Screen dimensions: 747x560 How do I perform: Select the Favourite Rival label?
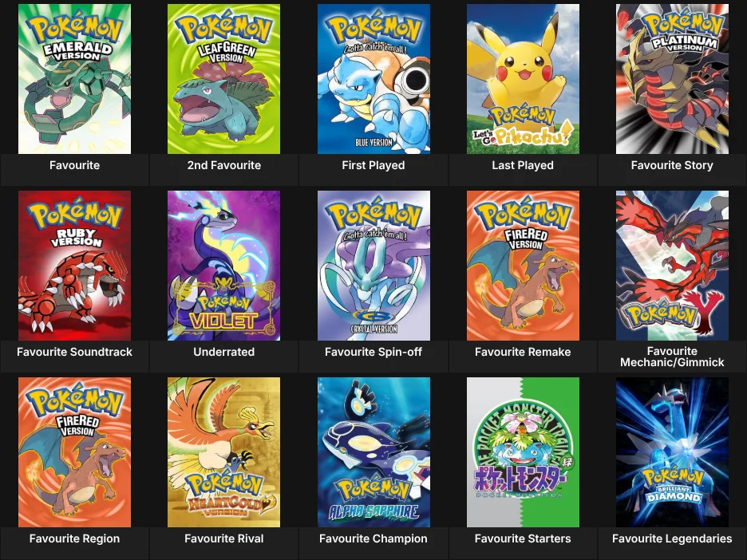pos(224,538)
